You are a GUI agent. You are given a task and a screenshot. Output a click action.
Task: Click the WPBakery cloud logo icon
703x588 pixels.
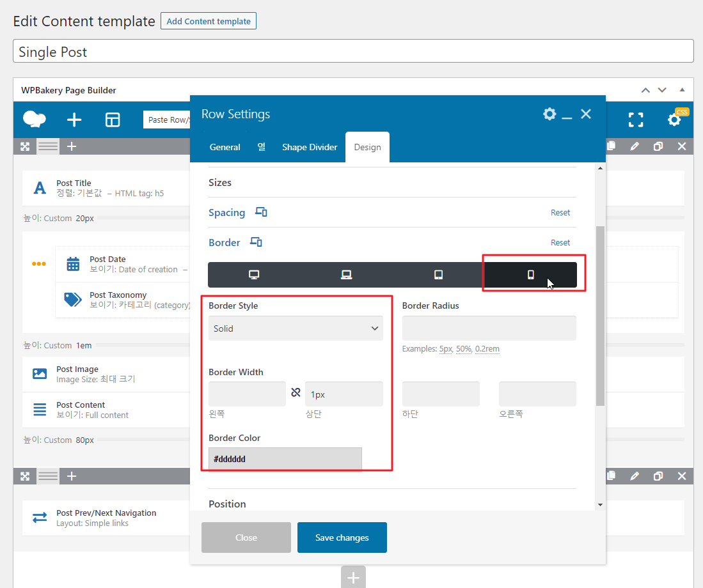(x=35, y=119)
